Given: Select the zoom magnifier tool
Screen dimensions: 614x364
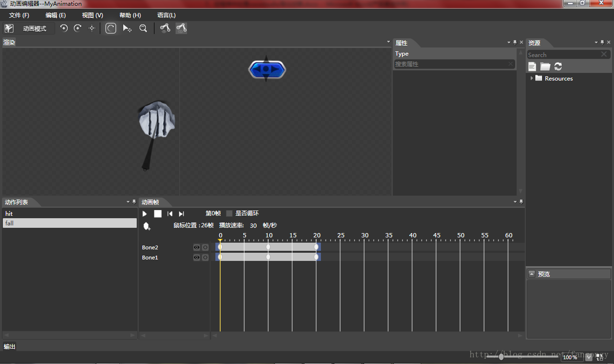Looking at the screenshot, I should [143, 28].
